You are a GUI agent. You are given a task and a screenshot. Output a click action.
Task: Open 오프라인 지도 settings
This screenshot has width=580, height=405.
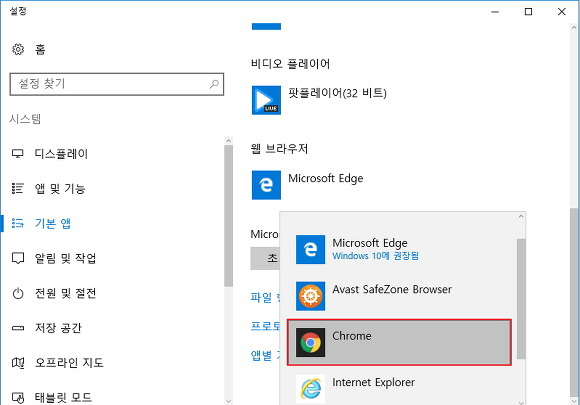click(69, 362)
